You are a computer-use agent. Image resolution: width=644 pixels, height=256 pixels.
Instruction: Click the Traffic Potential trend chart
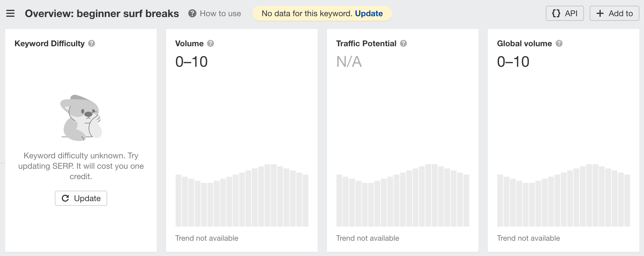[x=403, y=195]
